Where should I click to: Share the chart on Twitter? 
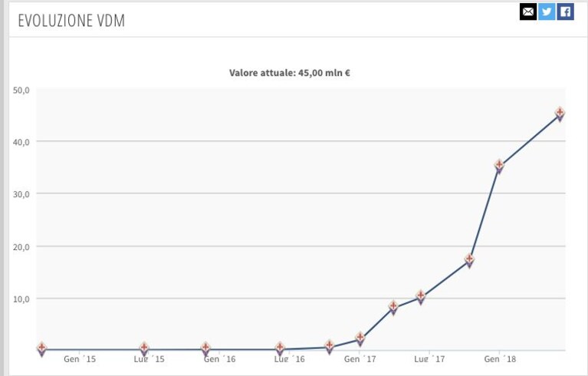[x=547, y=12]
